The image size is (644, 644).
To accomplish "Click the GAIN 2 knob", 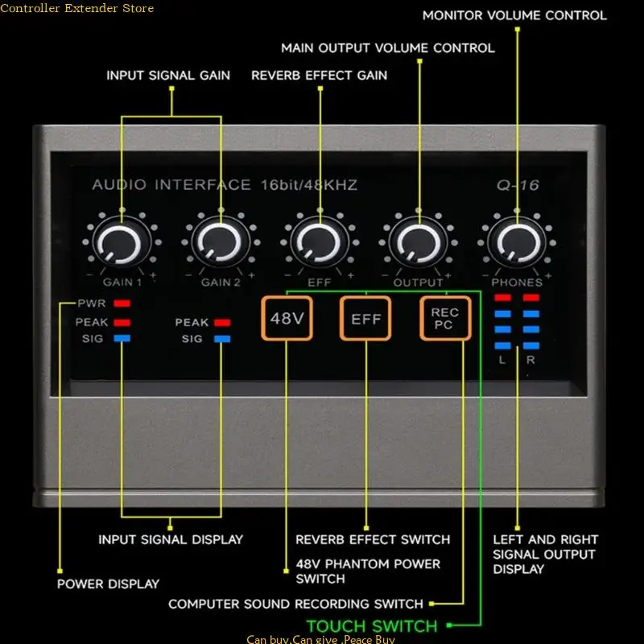I will click(221, 243).
